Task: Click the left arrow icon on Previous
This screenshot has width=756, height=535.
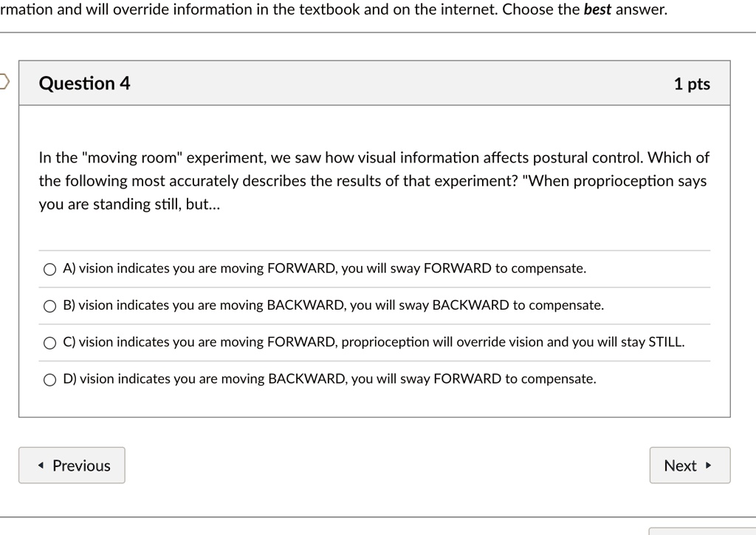Action: [41, 466]
